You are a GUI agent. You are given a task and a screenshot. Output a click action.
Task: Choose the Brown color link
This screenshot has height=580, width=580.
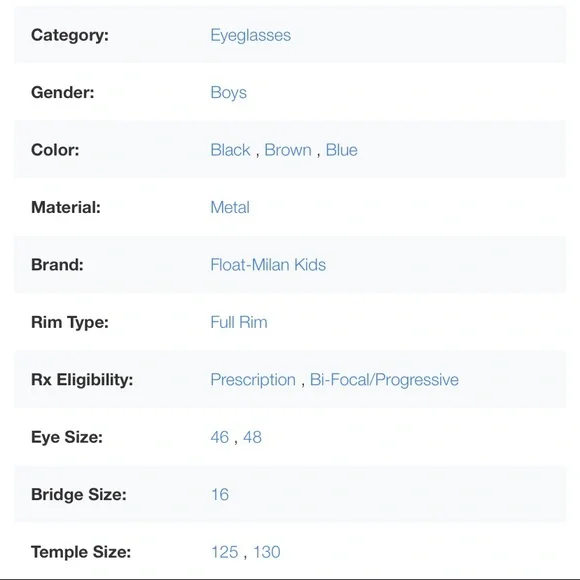(288, 150)
